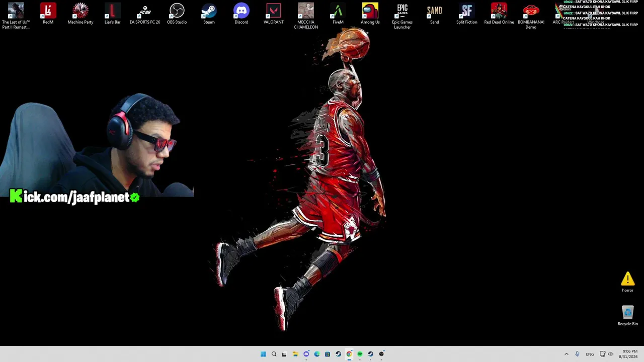Select the FiveM desktop icon
The image size is (644, 362).
pyautogui.click(x=338, y=14)
